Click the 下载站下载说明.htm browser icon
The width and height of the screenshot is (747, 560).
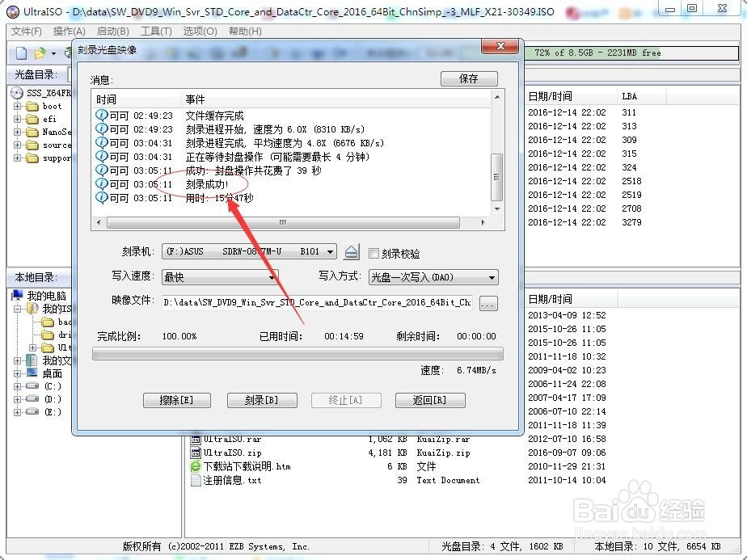click(196, 466)
